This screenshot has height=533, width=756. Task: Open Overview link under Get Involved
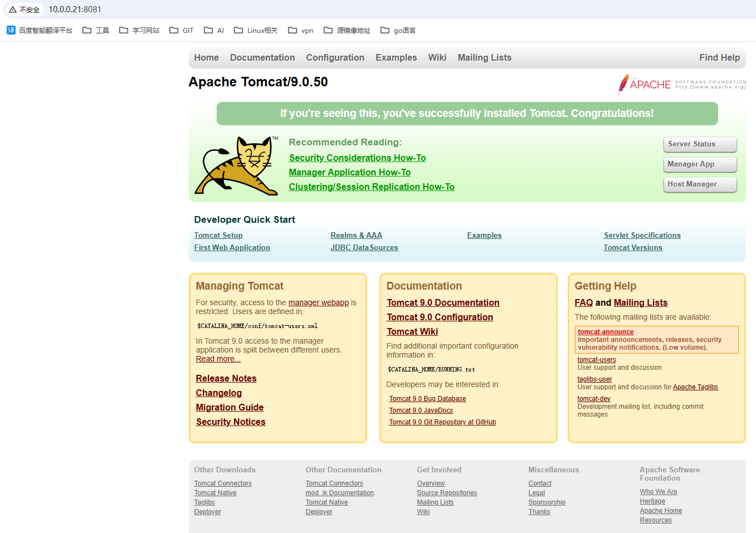pyautogui.click(x=431, y=483)
